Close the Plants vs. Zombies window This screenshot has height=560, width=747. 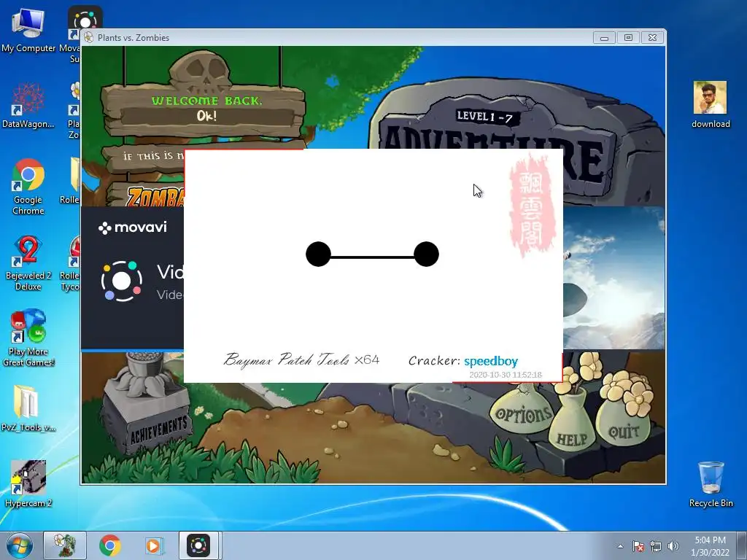click(x=652, y=38)
